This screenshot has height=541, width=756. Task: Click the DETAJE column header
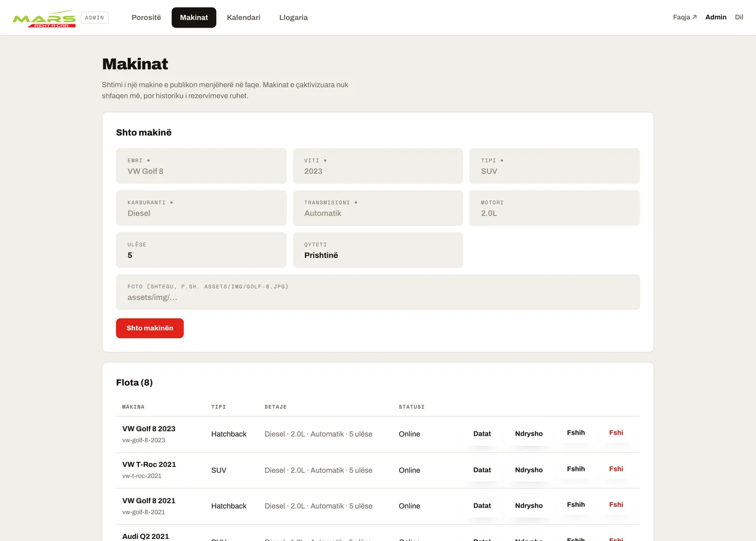coord(275,407)
